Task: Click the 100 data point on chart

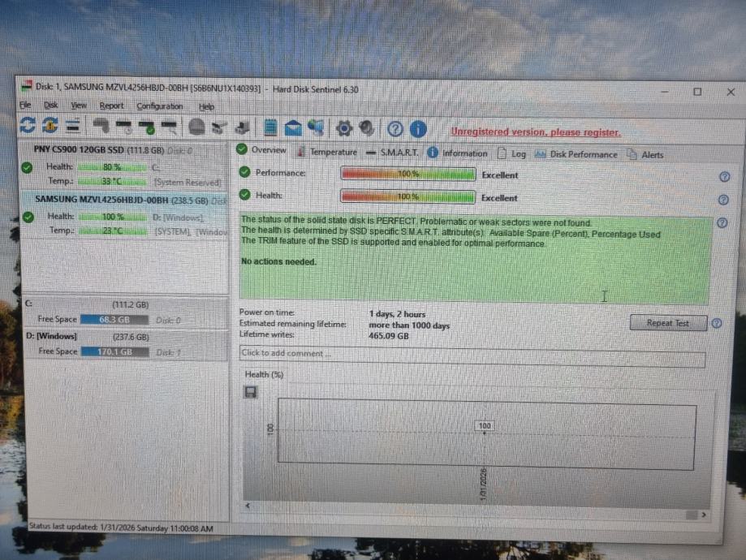Action: click(485, 426)
